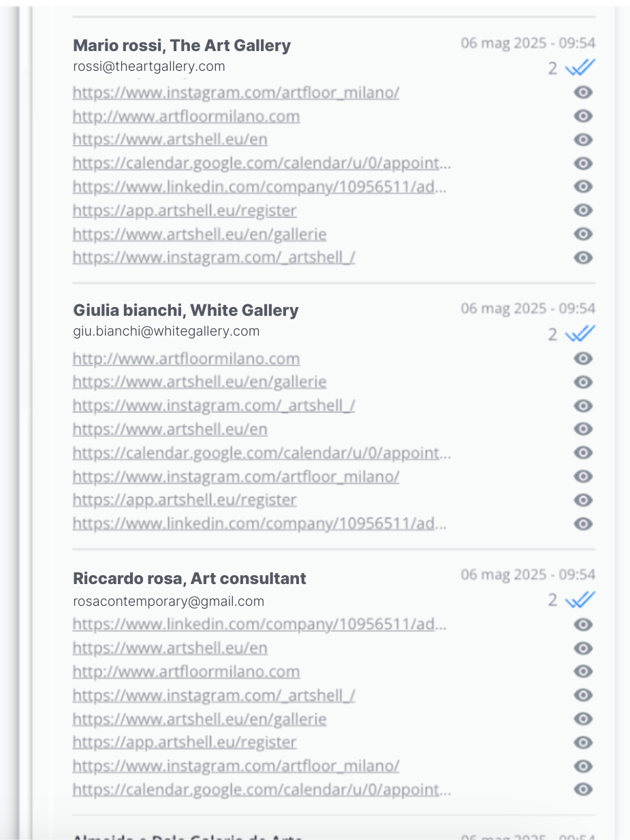Click eye icon beside Riccardo's artfloormilano.com link
630x840 pixels.
click(x=583, y=671)
